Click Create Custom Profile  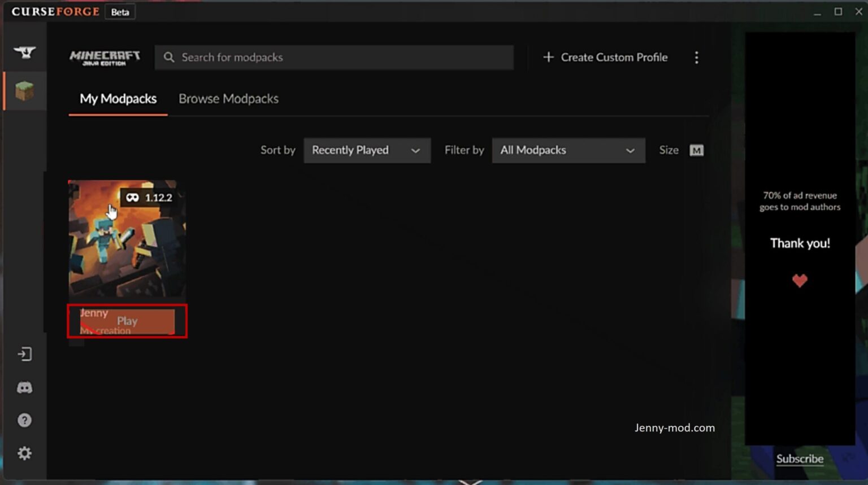coord(605,57)
